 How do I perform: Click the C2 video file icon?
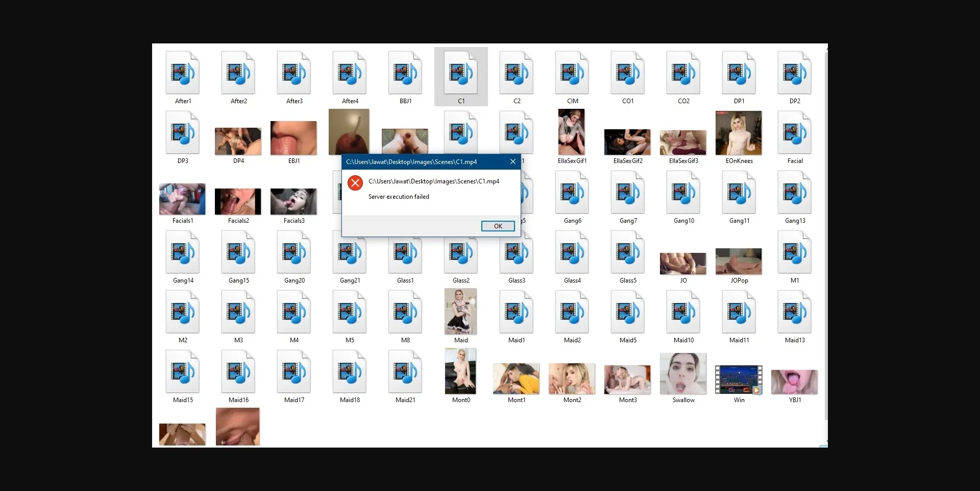pos(517,74)
